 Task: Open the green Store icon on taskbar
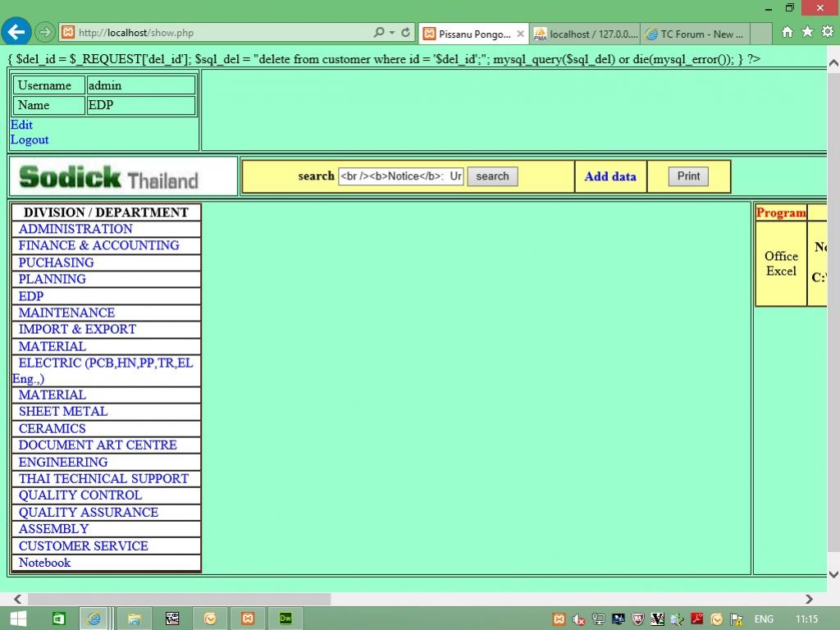(58, 619)
